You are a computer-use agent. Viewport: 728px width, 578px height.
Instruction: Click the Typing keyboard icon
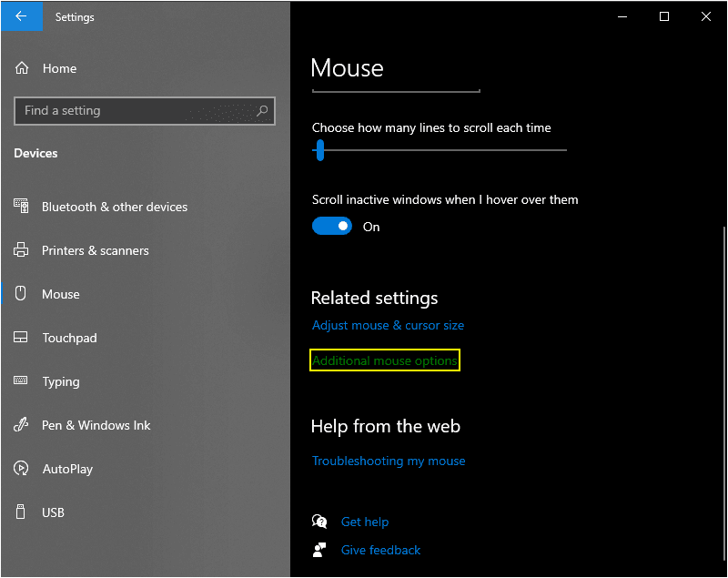(x=20, y=380)
